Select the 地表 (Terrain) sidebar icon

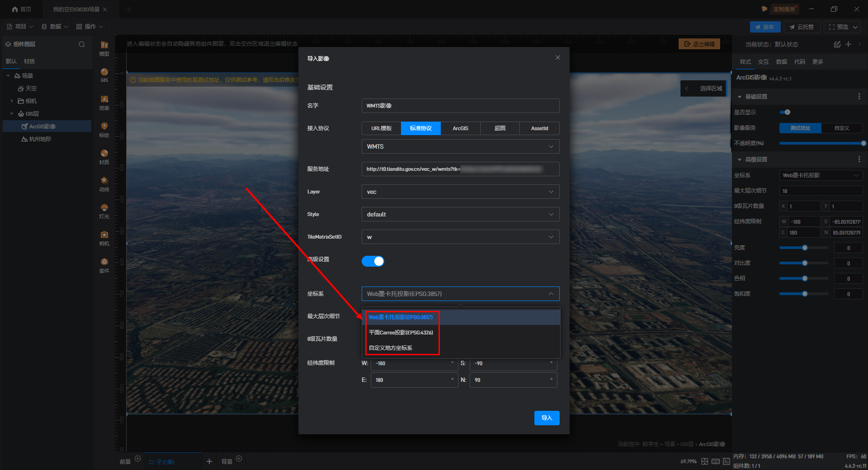tap(104, 102)
